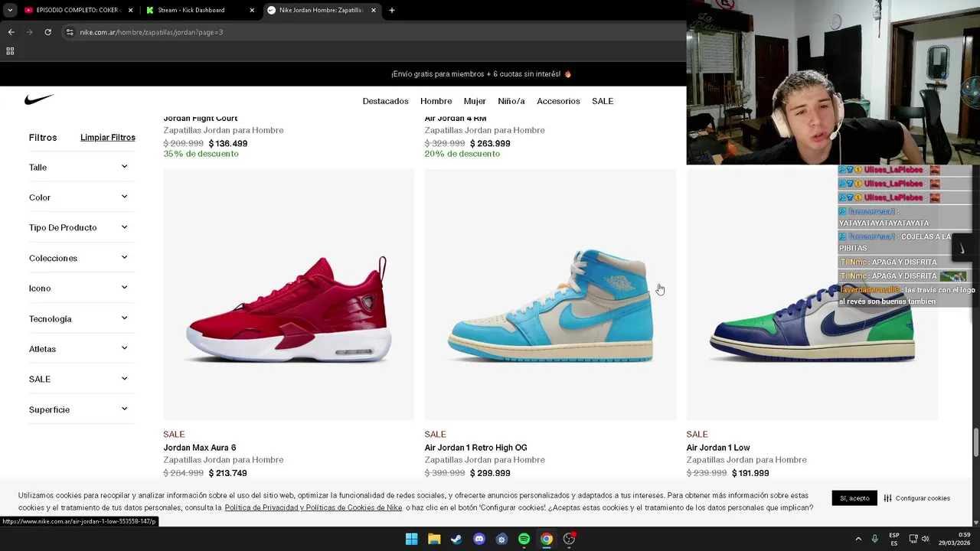Open the Mujer menu
This screenshot has height=551, width=980.
pos(475,101)
